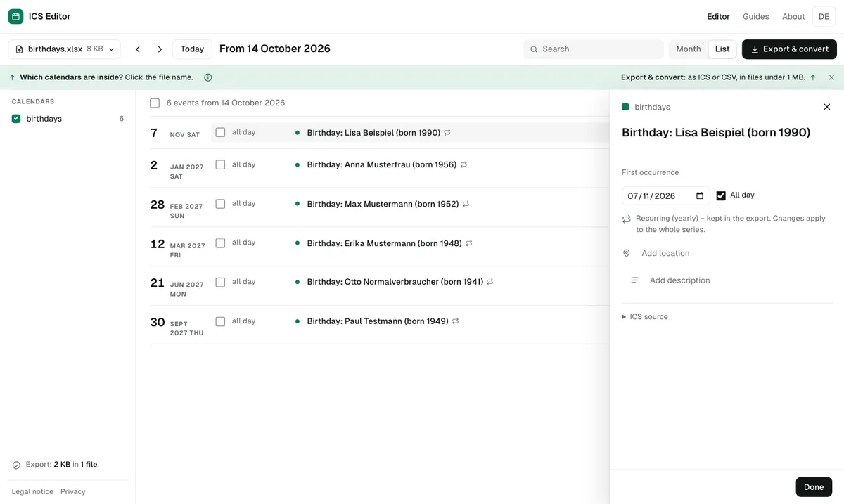Open event Birthday: Otto Normalverbraucher (born 1941)

(x=395, y=282)
